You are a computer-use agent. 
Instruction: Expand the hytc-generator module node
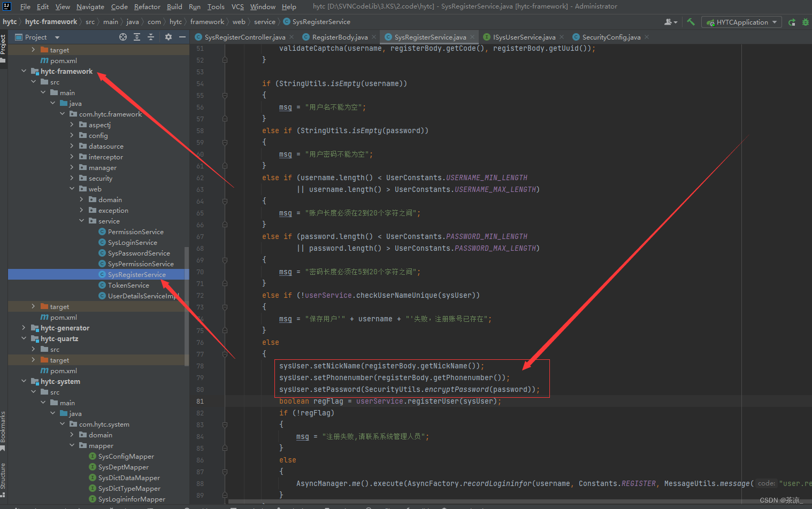[x=24, y=328]
